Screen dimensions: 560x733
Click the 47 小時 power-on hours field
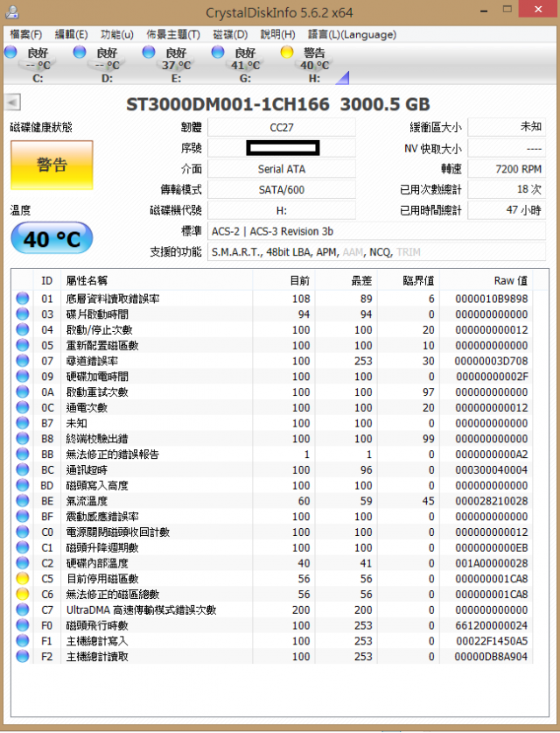pos(507,210)
